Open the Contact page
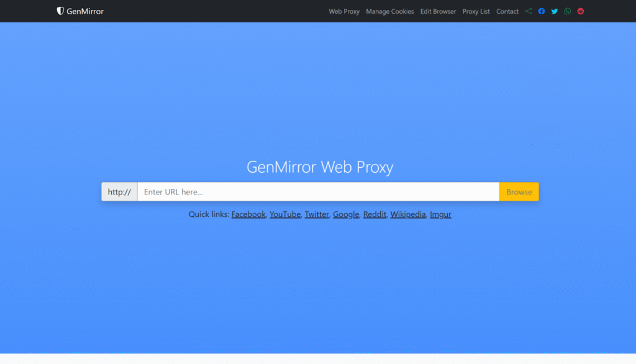636x364 pixels. (507, 11)
